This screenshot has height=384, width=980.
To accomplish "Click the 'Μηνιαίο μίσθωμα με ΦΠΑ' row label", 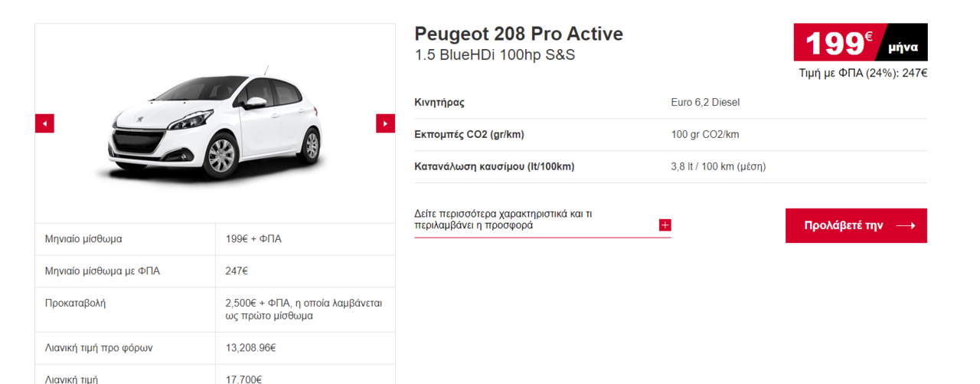I will coord(103,271).
